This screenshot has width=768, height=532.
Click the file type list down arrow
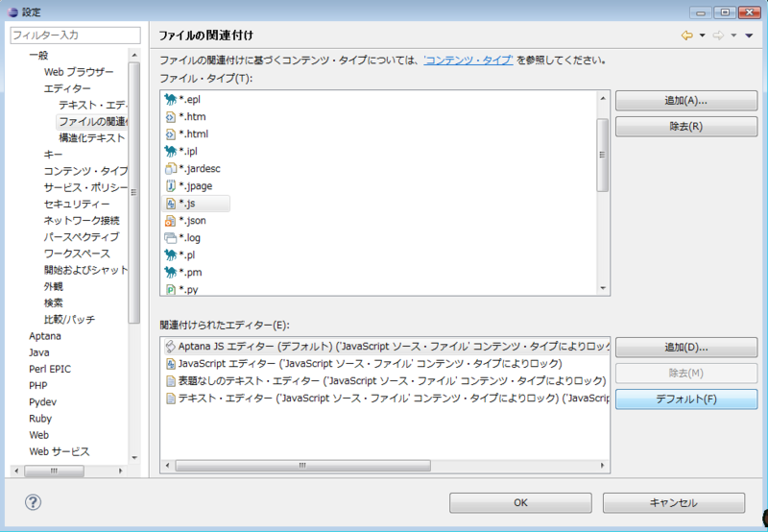click(x=603, y=288)
